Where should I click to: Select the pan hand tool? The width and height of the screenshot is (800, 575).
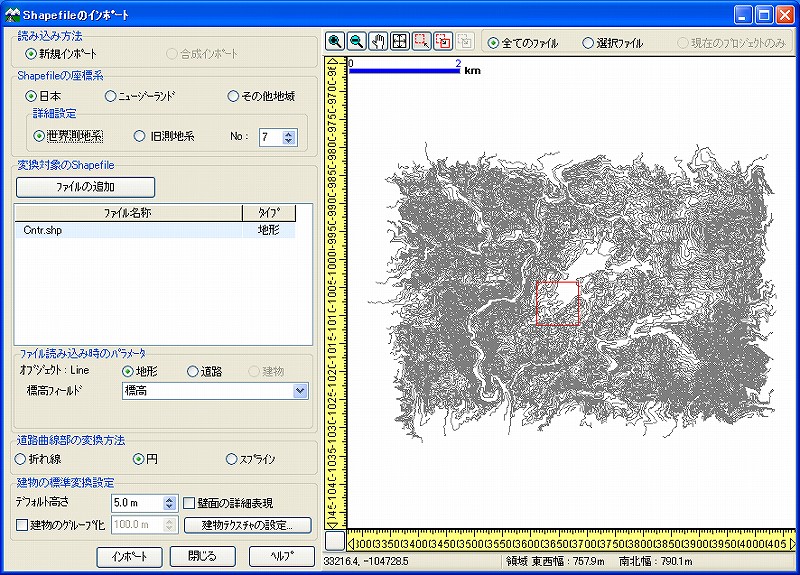[378, 42]
